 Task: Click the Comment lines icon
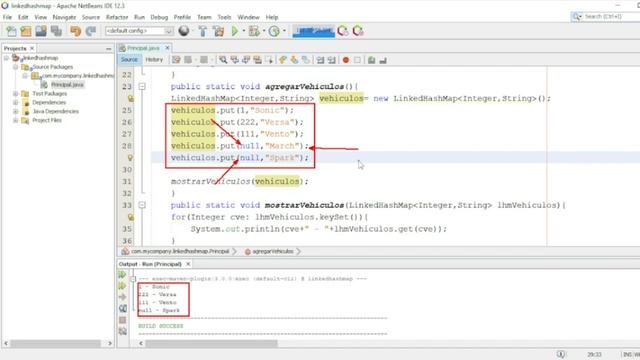tap(371, 60)
